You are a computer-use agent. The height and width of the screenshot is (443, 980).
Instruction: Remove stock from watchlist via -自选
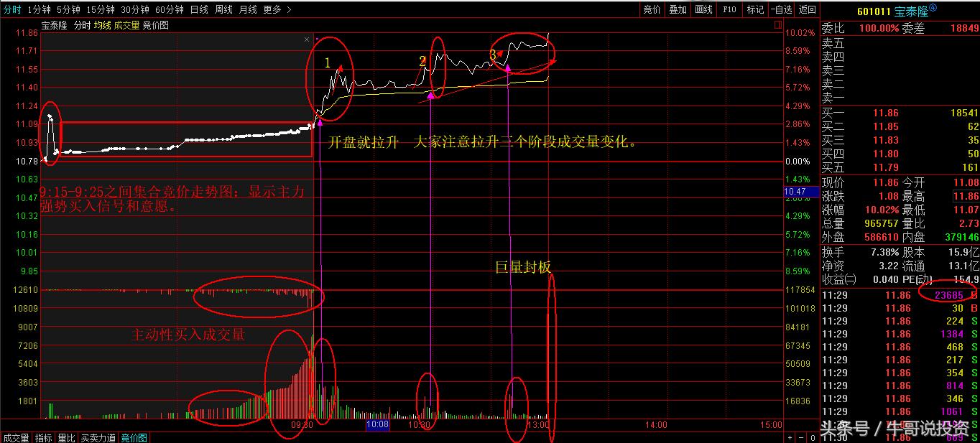click(780, 10)
